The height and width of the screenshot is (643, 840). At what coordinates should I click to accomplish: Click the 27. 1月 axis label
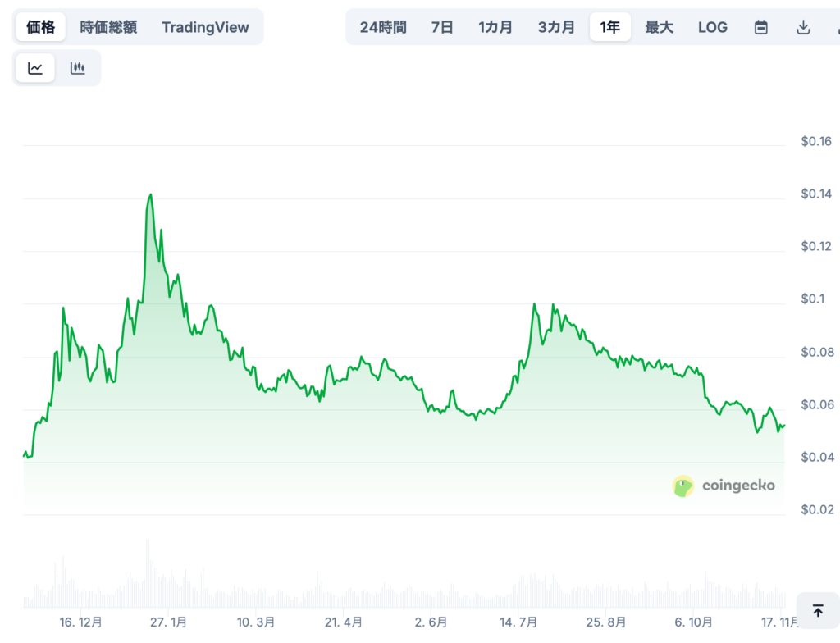(x=167, y=622)
